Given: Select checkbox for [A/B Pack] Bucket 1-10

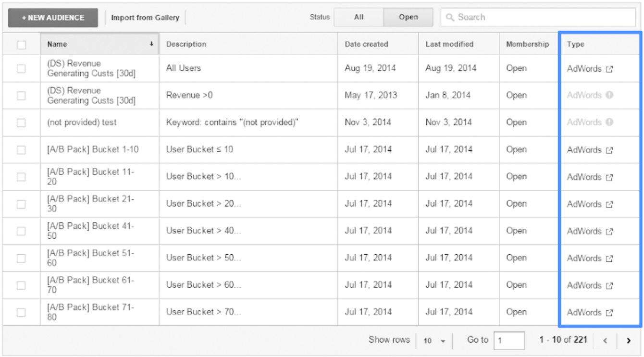Looking at the screenshot, I should pyautogui.click(x=21, y=150).
